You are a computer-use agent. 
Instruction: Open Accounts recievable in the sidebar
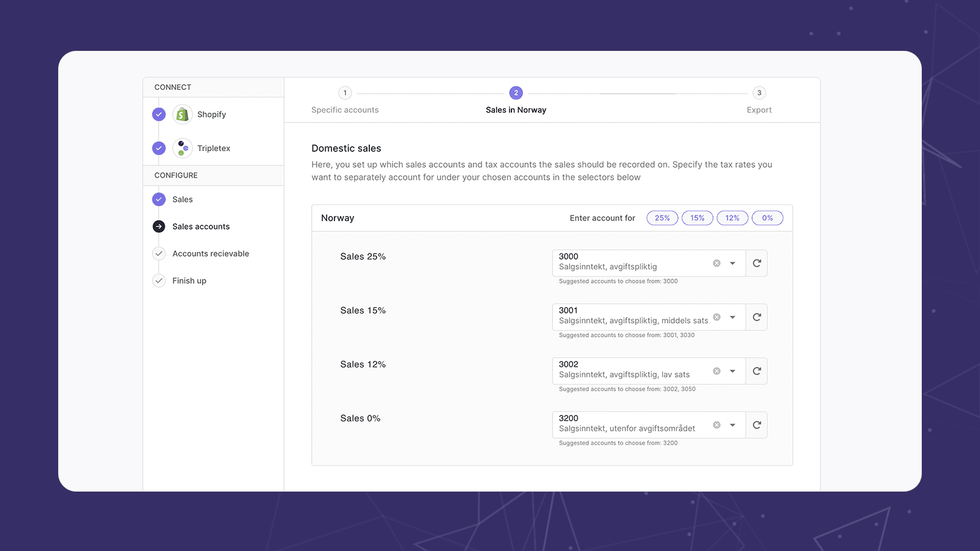tap(210, 253)
